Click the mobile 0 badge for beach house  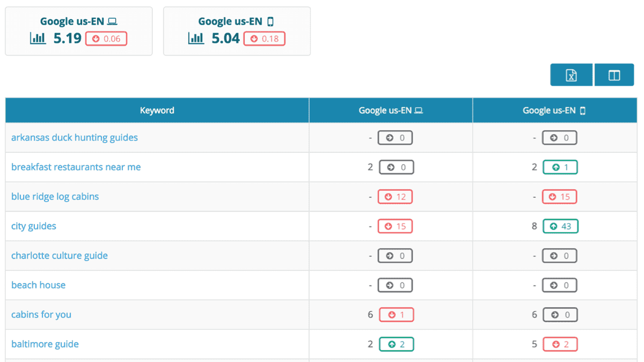[x=559, y=285]
